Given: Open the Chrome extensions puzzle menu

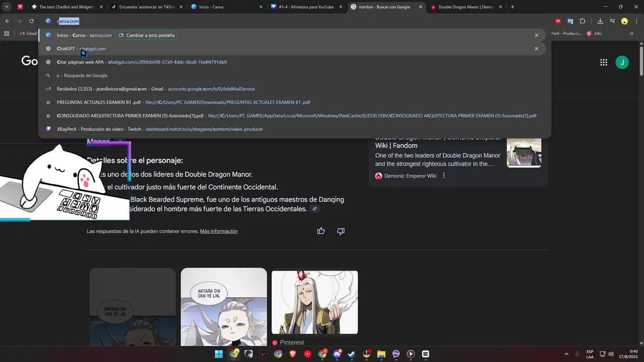Looking at the screenshot, I should pyautogui.click(x=583, y=21).
